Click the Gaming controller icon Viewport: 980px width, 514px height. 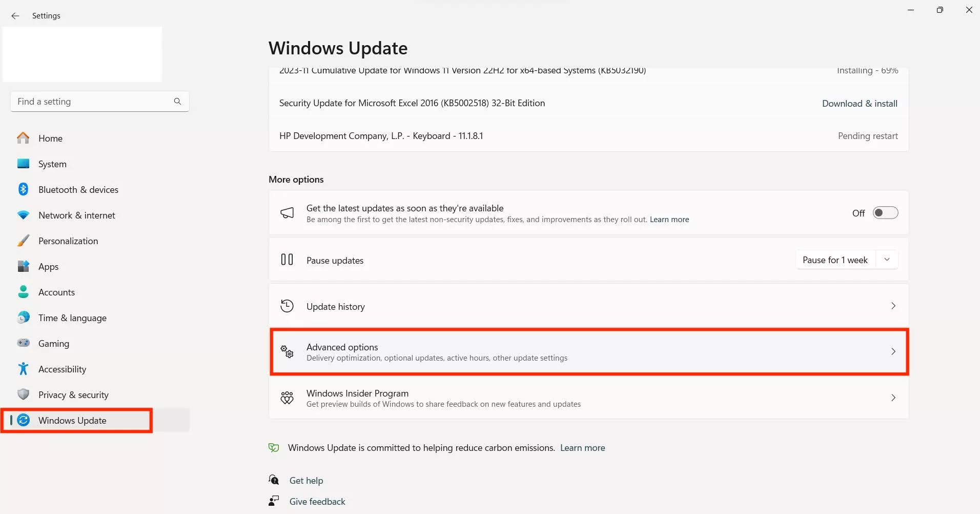(x=23, y=343)
